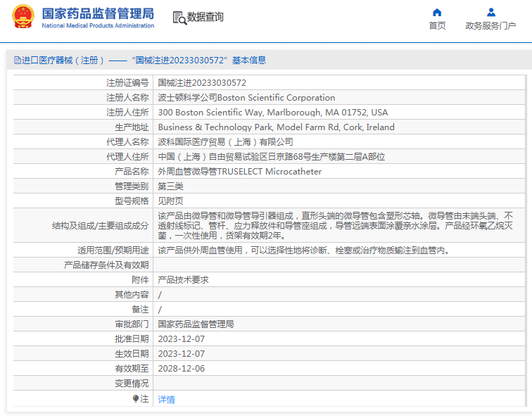Select the value 国械注进20233030572 in table
Viewport: 532px width, 418px height.
pos(202,83)
